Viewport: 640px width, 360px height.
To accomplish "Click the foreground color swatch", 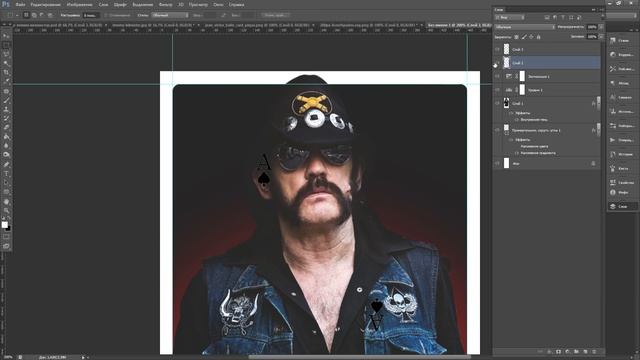I will [4, 224].
